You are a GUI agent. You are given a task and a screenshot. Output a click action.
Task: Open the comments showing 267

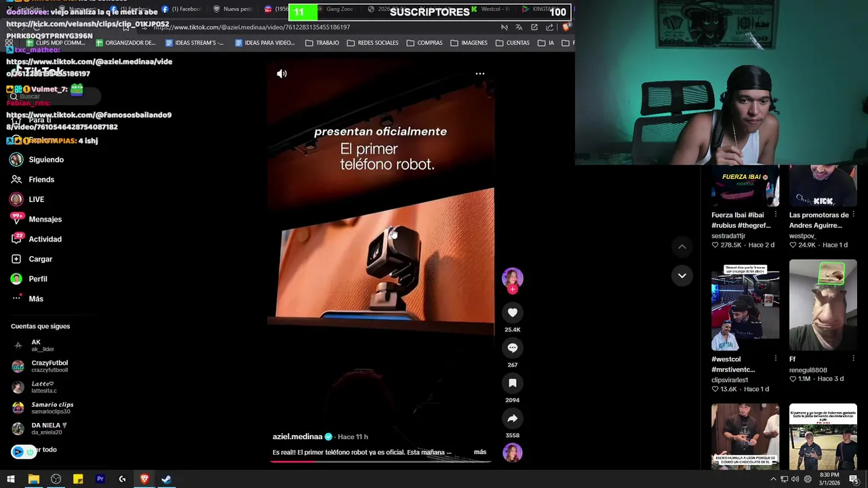pyautogui.click(x=513, y=348)
